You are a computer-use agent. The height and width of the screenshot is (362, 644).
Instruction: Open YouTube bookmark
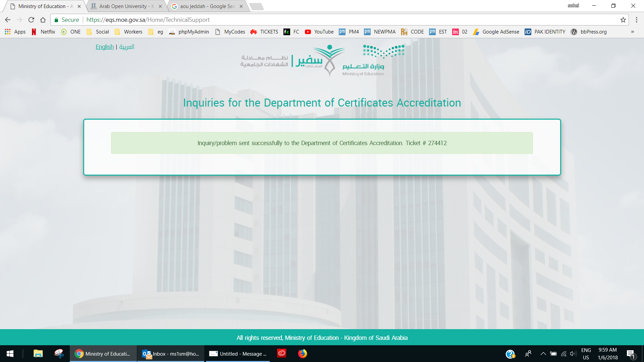click(x=319, y=32)
